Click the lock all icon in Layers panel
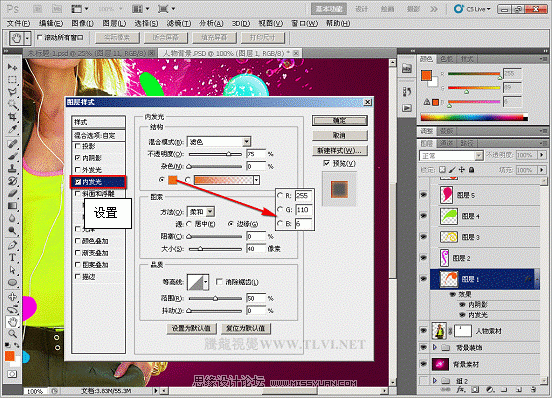 tap(471, 170)
